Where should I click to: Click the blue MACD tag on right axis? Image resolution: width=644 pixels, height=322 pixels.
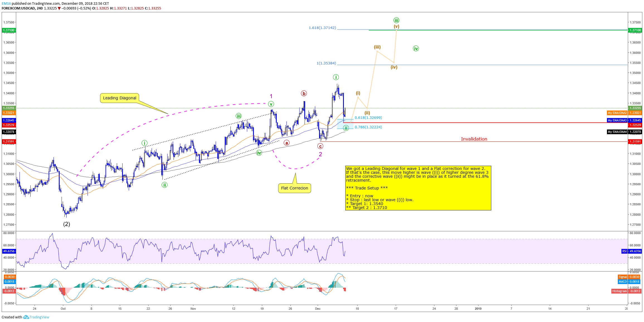click(x=623, y=282)
